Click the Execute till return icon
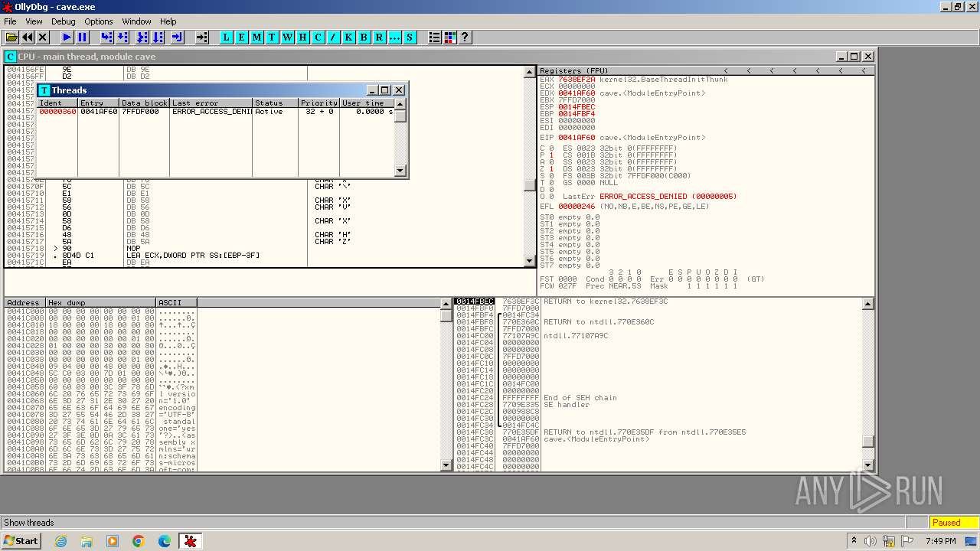 pos(178,37)
